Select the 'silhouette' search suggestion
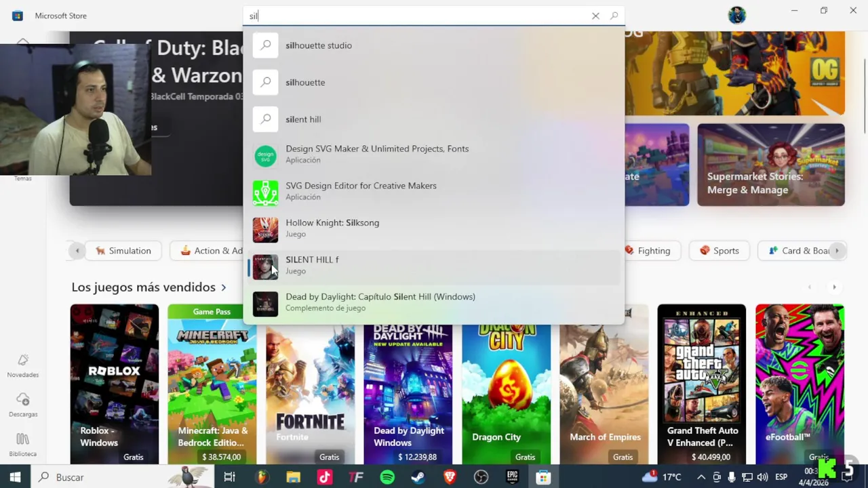Image resolution: width=868 pixels, height=488 pixels. (434, 82)
